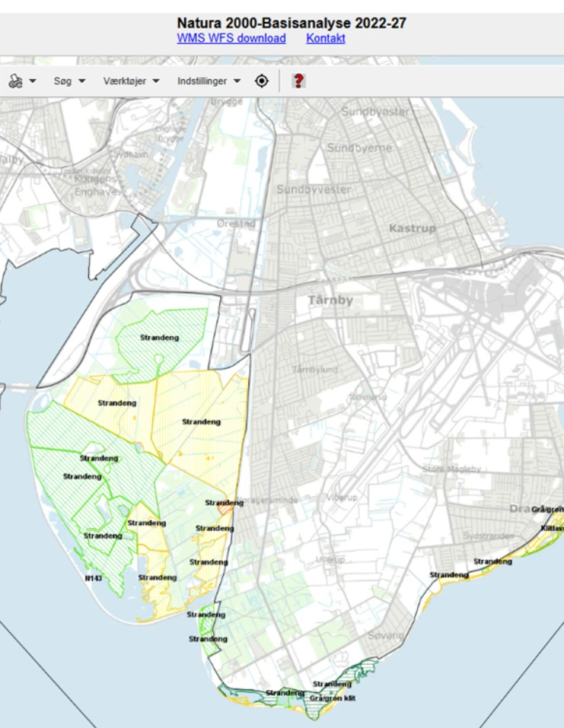Click the Søvang map label
This screenshot has width=564, height=728.
pos(386,635)
